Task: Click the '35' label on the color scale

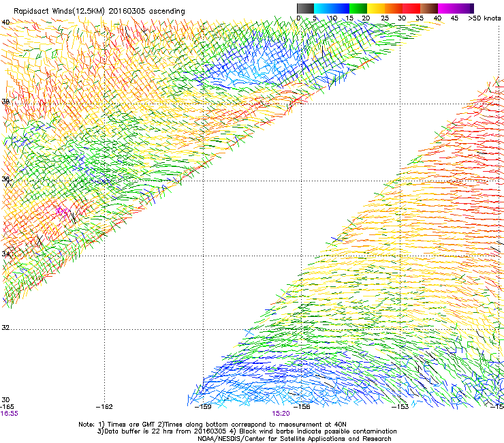Action: tap(420, 18)
